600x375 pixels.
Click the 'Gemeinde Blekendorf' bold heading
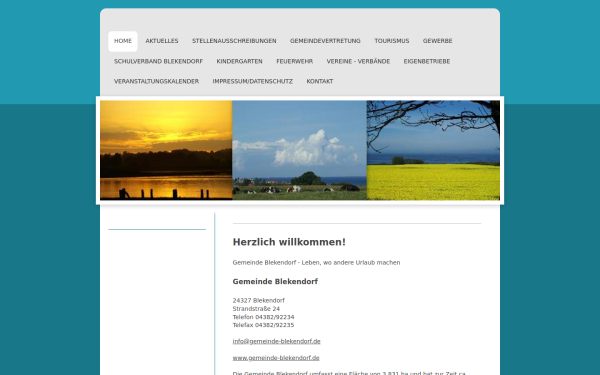coord(275,282)
